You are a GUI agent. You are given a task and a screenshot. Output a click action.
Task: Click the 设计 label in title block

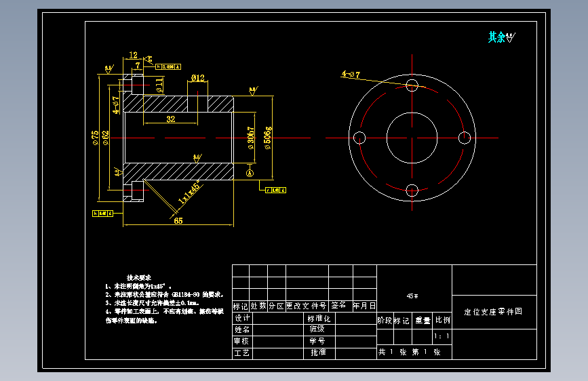coord(242,318)
